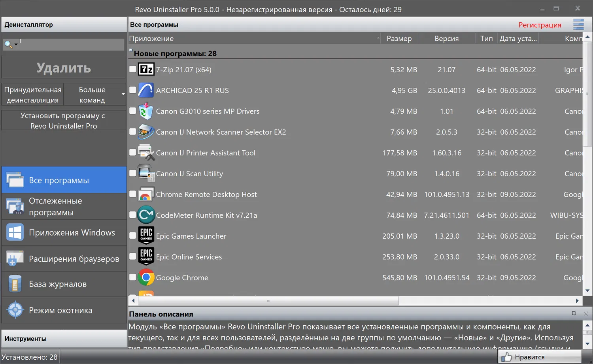This screenshot has width=593, height=364.
Task: Click the 7-Zip program icon
Action: click(146, 70)
